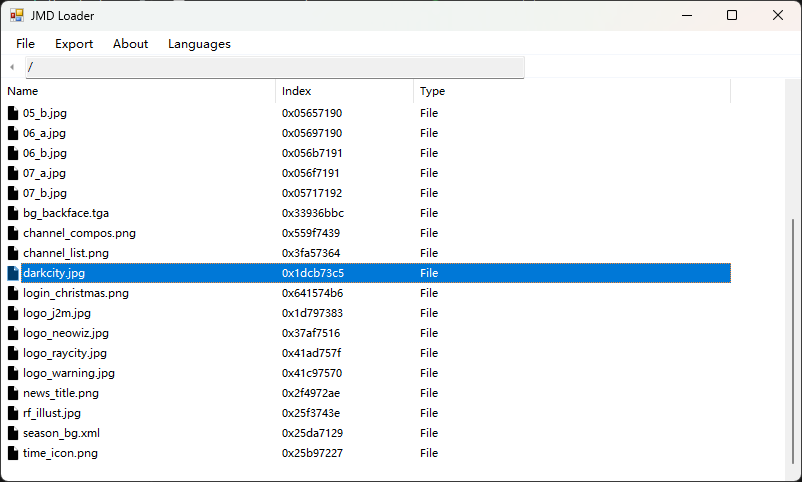Click the file icon next to 05_b.jpg
The image size is (802, 482).
point(13,113)
